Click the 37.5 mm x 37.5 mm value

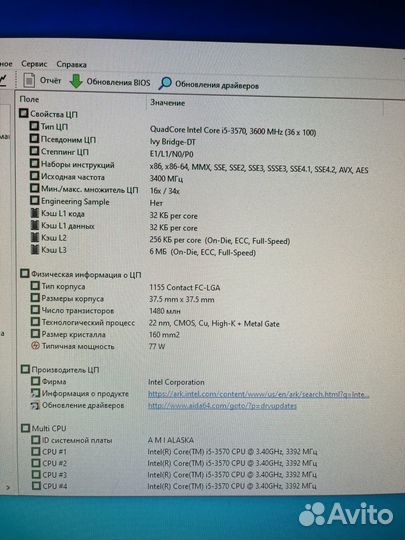click(182, 299)
